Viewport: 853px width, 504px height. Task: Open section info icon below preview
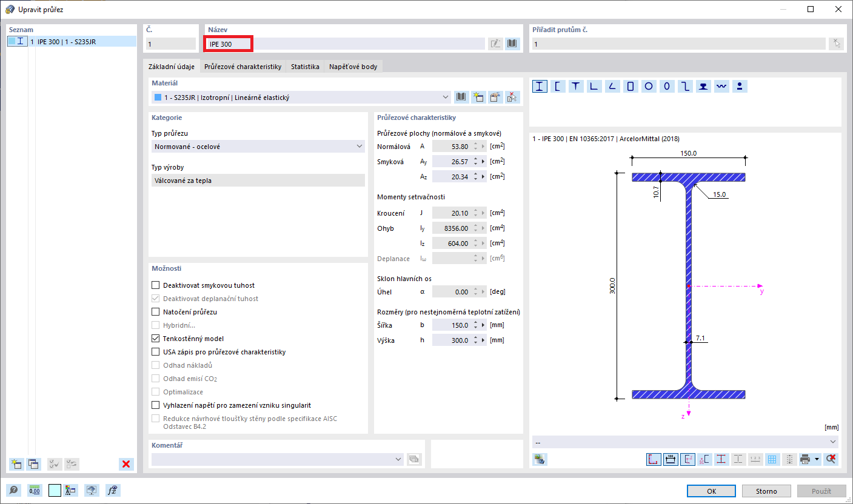(539, 459)
